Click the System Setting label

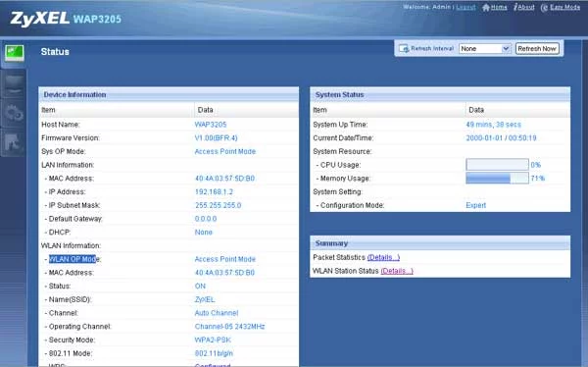coord(337,192)
